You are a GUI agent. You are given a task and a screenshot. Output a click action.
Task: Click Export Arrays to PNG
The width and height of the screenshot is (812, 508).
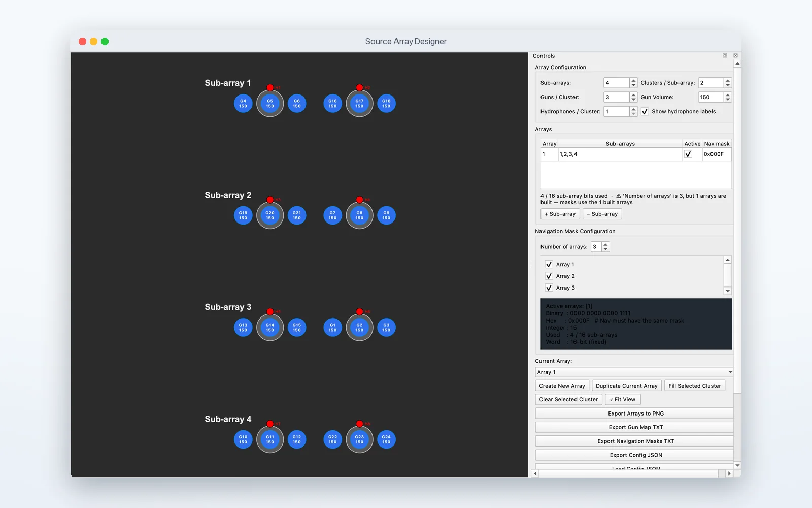pos(634,414)
